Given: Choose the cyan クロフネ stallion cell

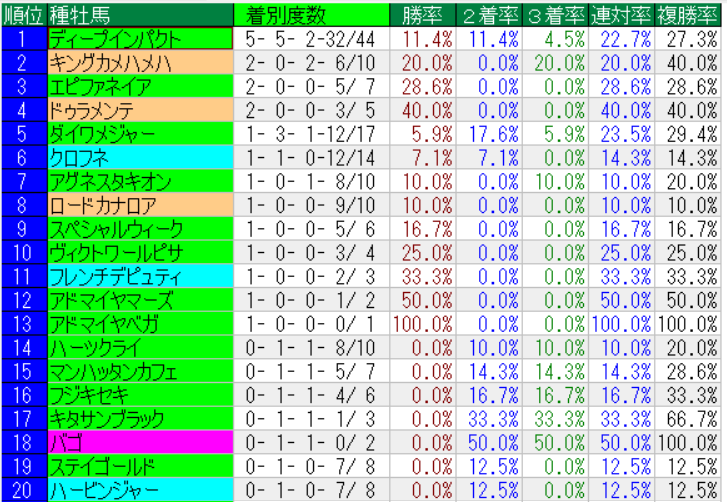Looking at the screenshot, I should 139,158.
